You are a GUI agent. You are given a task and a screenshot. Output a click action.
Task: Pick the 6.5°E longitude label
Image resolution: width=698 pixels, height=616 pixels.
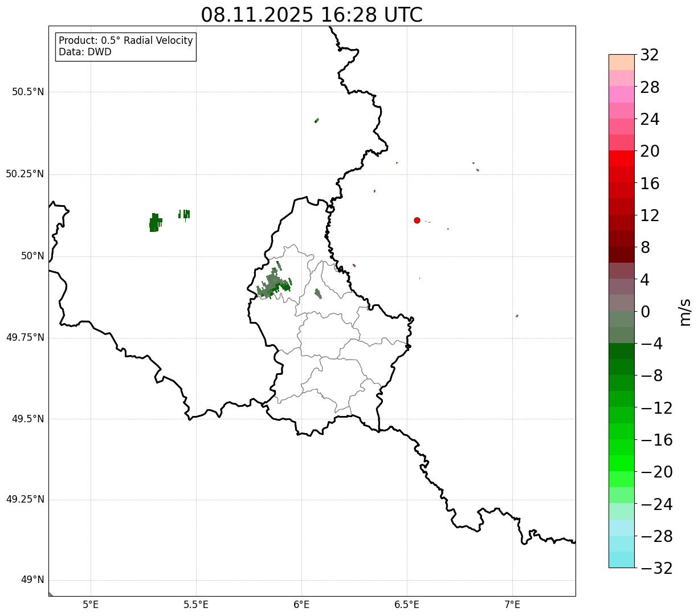[407, 605]
